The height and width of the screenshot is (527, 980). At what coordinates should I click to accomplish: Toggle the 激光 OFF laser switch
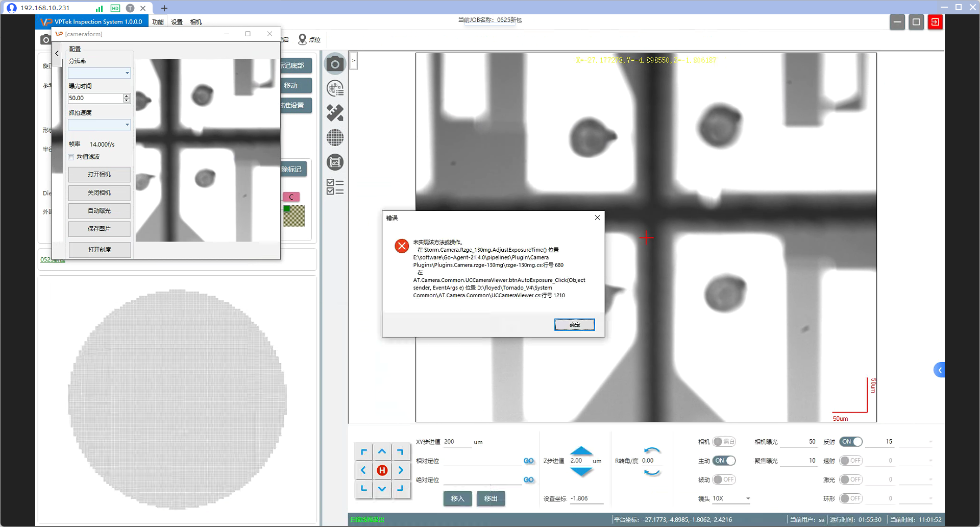coord(851,480)
